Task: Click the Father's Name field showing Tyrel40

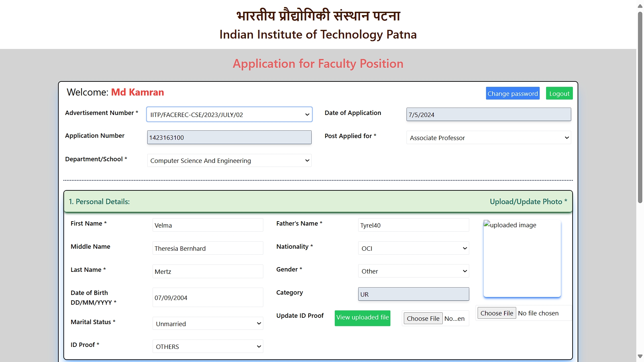Action: [x=413, y=225]
